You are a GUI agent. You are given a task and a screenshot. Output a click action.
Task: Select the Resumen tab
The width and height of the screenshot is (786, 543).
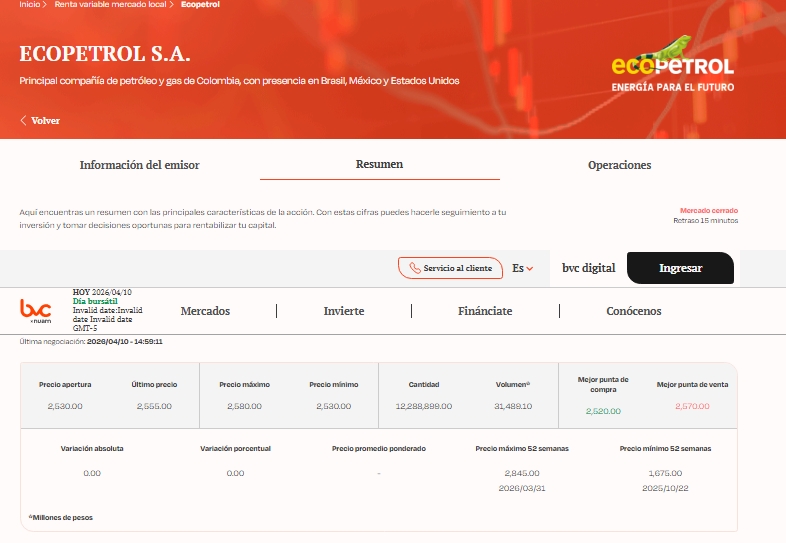[x=379, y=164]
